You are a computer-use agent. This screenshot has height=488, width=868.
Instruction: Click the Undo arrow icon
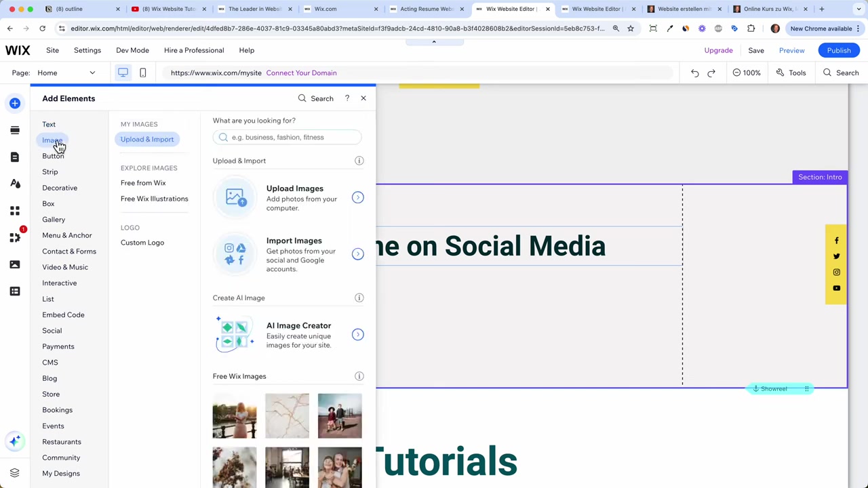[x=695, y=73]
